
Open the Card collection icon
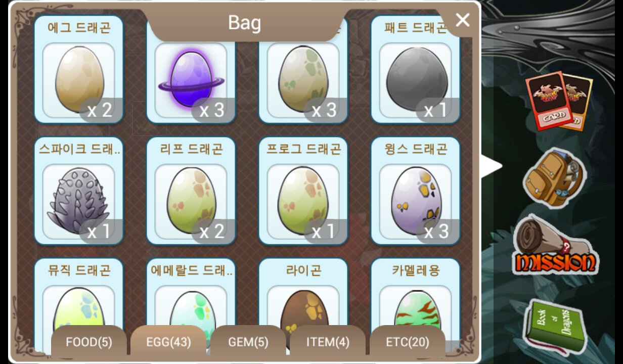559,101
